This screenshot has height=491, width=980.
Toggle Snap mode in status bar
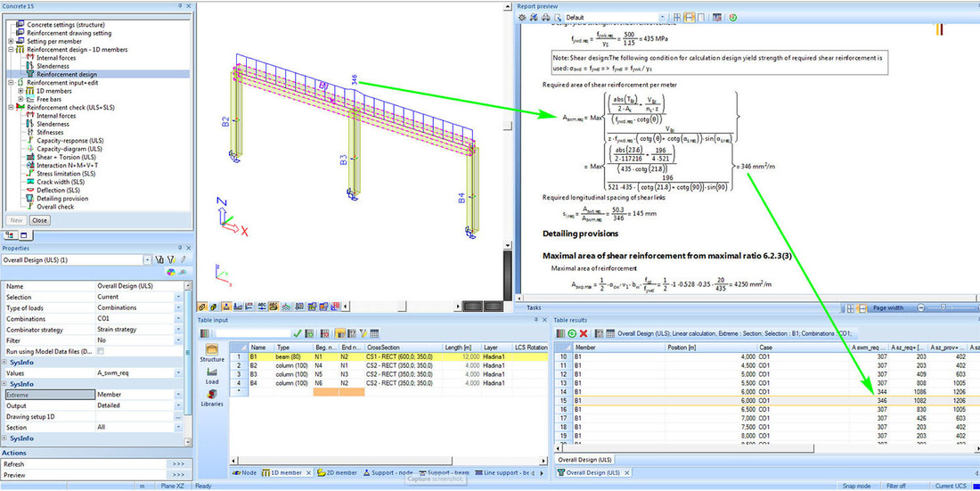(x=855, y=486)
